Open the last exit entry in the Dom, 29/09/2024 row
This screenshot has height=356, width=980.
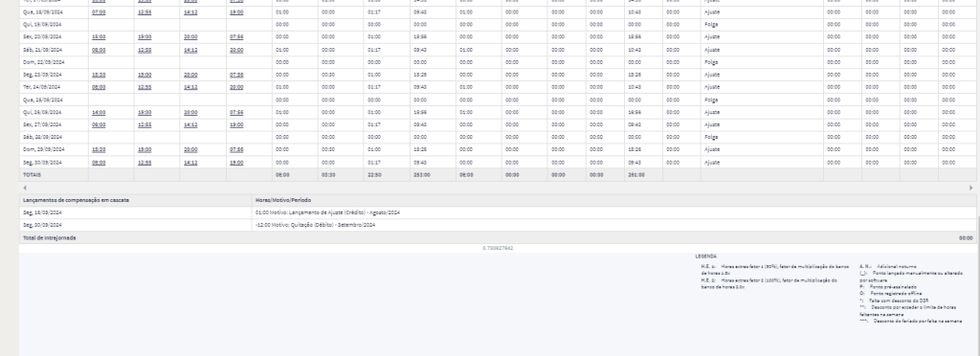click(x=236, y=150)
